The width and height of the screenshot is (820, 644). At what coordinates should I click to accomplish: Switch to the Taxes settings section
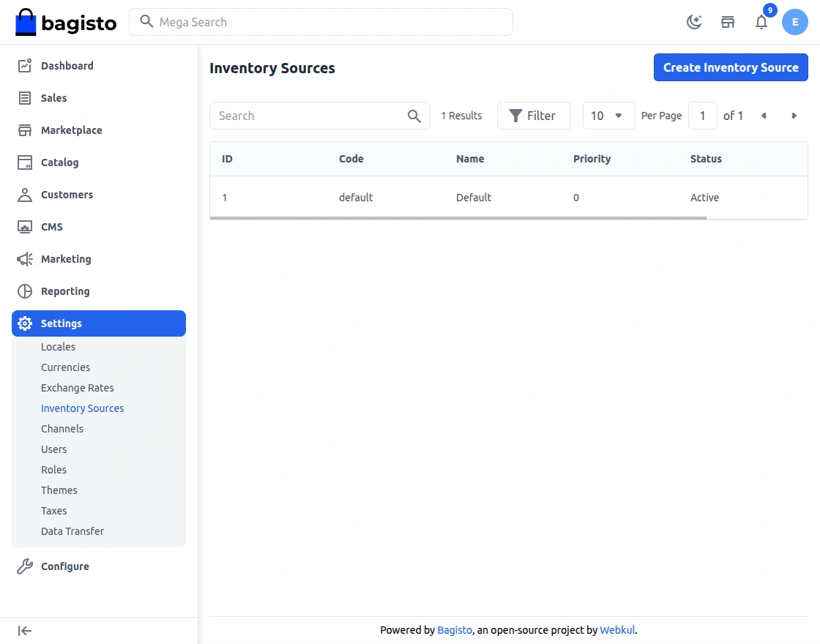(53, 510)
